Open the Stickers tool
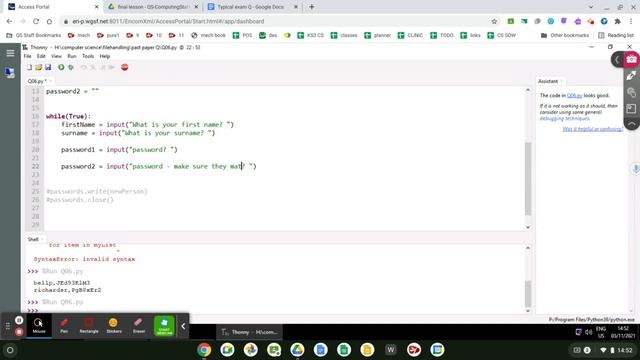This screenshot has height=360, width=640. [114, 325]
